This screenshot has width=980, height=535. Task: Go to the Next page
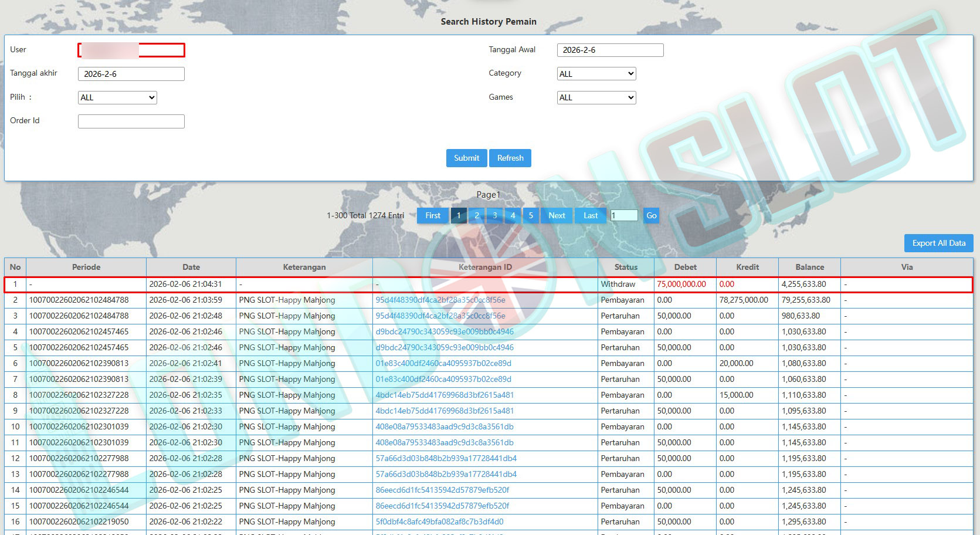tap(557, 215)
